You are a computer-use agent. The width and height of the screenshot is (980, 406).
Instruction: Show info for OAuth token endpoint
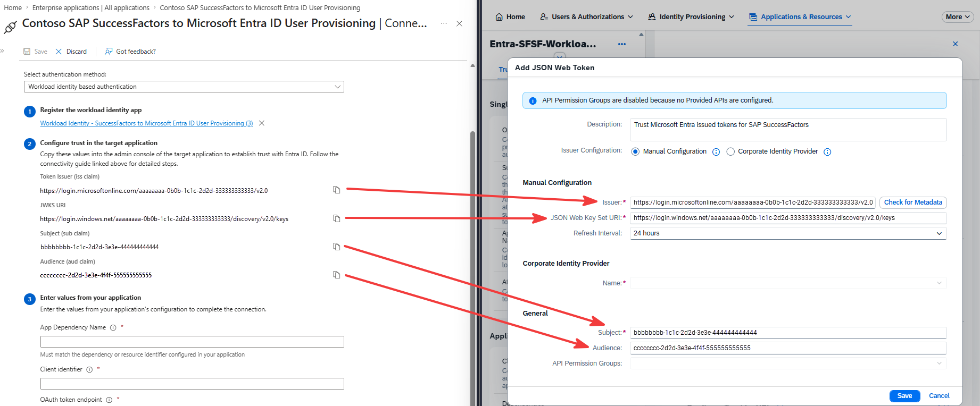tap(109, 400)
